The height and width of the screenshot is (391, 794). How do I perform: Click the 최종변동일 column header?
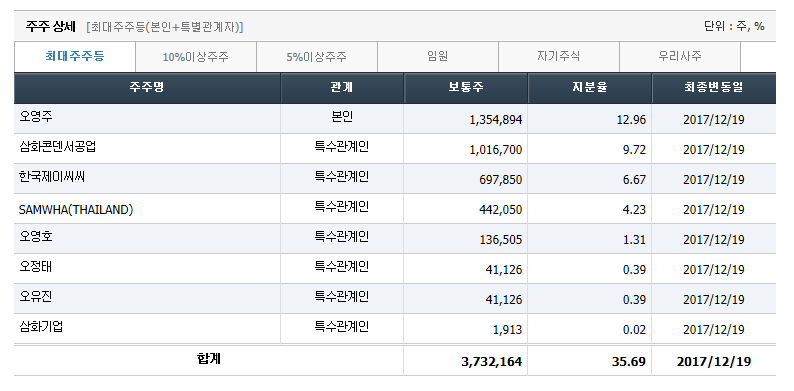(x=713, y=88)
